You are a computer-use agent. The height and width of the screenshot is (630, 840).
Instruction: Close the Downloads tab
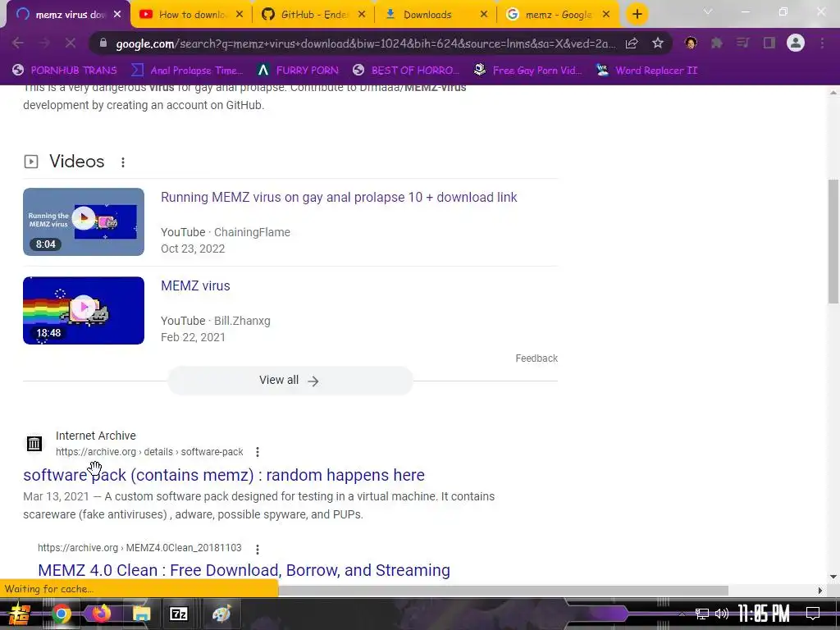(484, 15)
